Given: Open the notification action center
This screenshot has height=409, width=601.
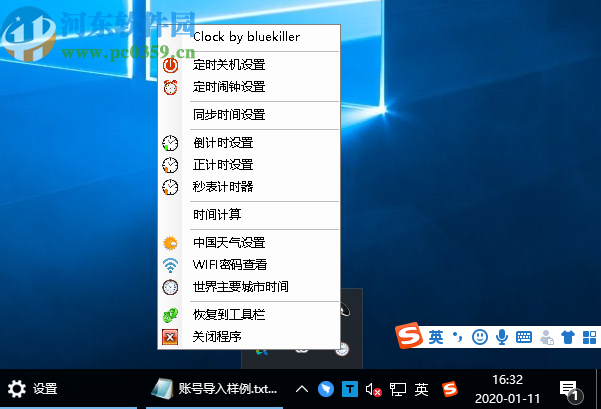Looking at the screenshot, I should [570, 390].
